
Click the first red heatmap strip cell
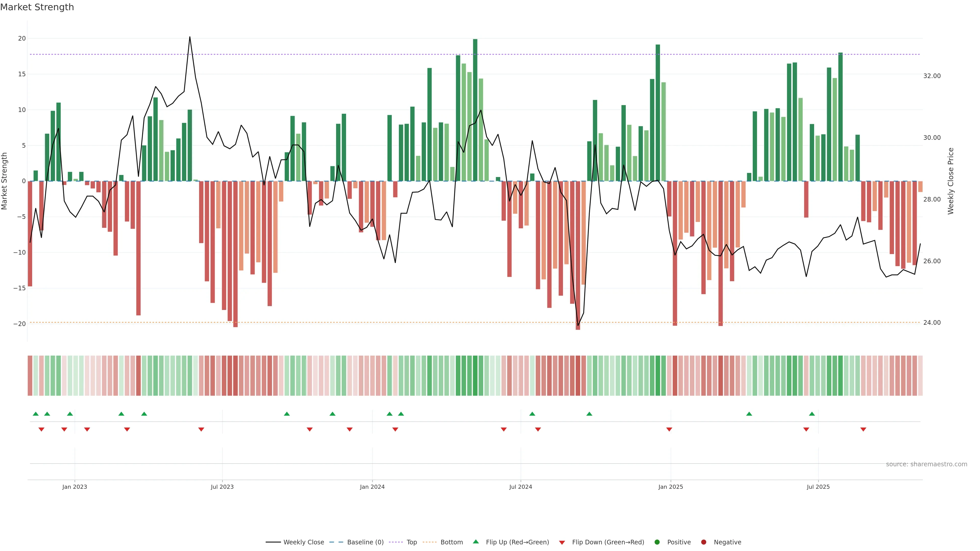pyautogui.click(x=30, y=375)
